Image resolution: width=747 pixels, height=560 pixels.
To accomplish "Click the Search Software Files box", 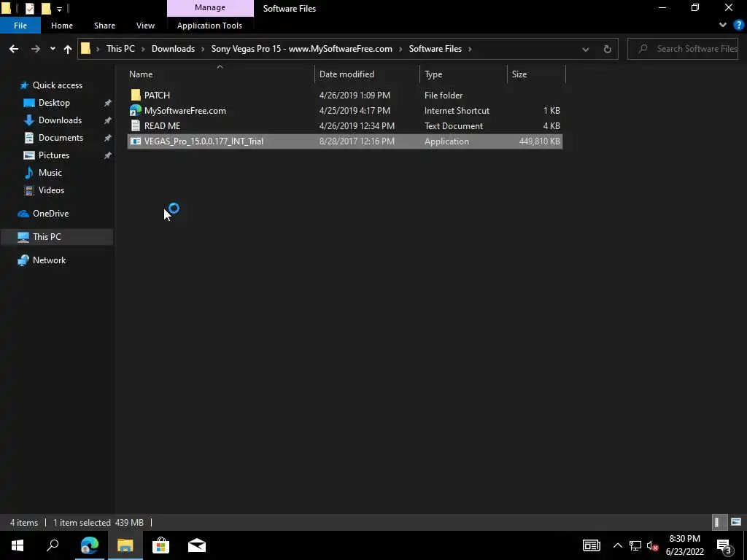I will click(682, 49).
